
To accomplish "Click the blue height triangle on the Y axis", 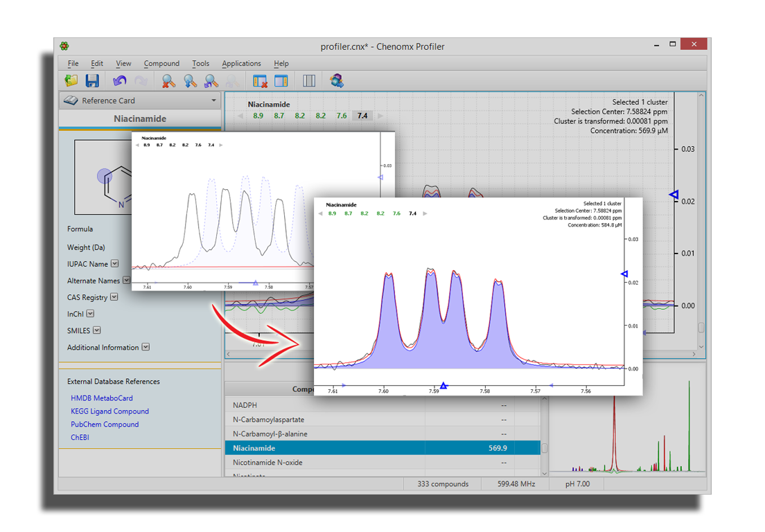I will 674,195.
